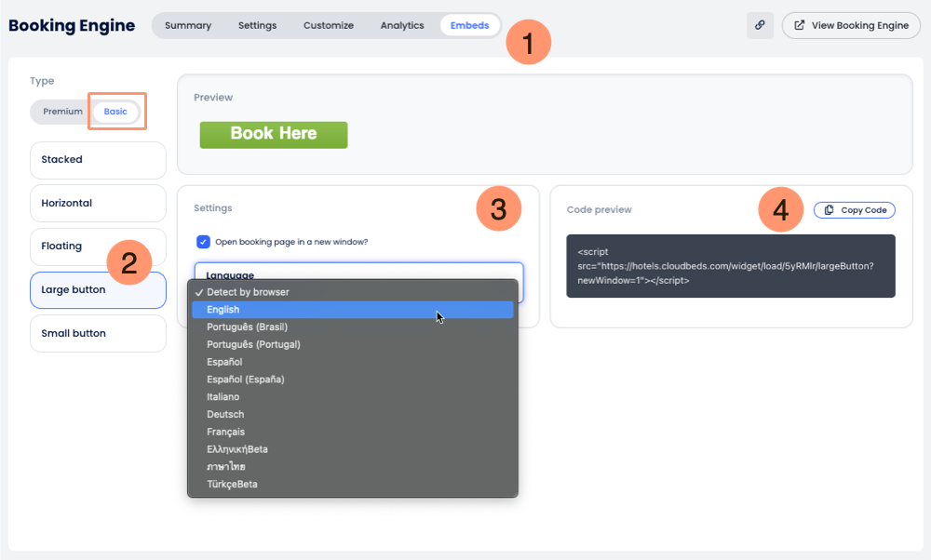Select the Basic embed type
Image resolution: width=931 pixels, height=560 pixels.
(115, 112)
